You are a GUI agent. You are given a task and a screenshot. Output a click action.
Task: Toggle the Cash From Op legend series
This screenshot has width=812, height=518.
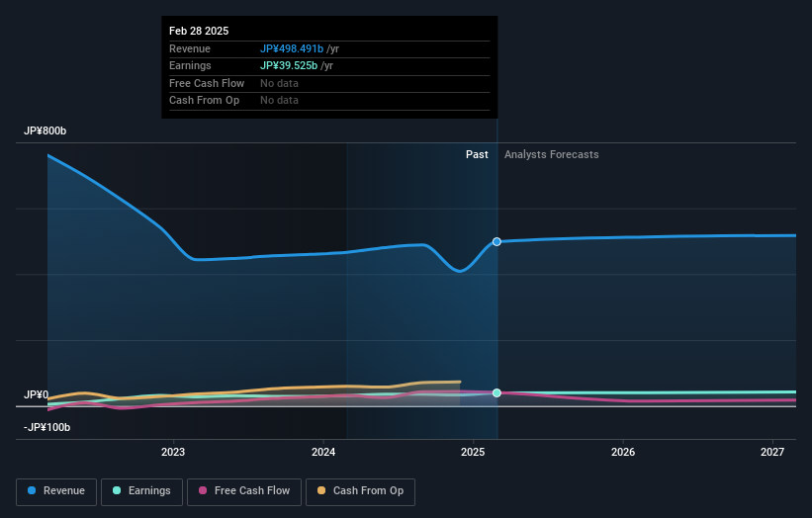coord(360,491)
